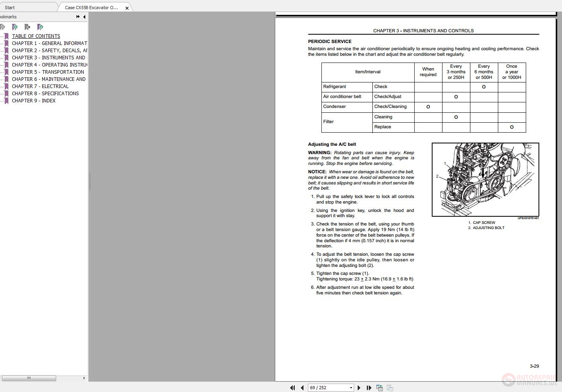Open the bookmark options dropdown icon
This screenshot has height=392, width=562.
tap(40, 27)
